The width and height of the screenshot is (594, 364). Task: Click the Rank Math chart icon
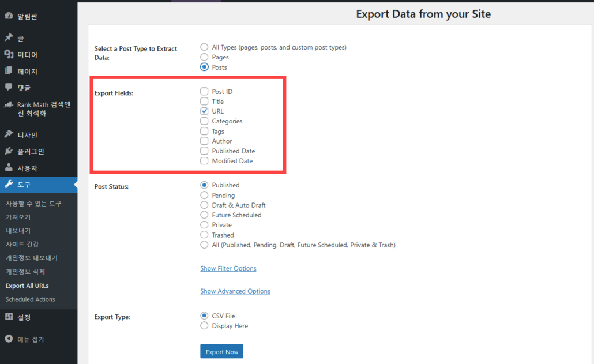tap(9, 104)
